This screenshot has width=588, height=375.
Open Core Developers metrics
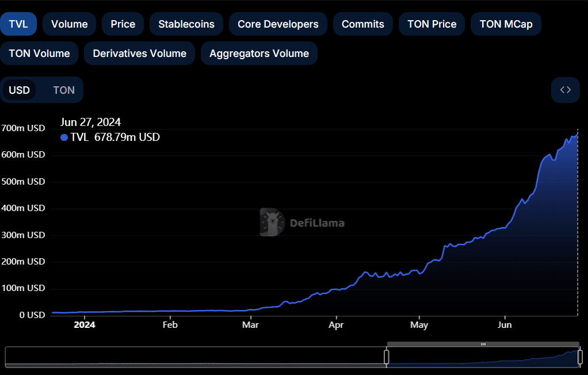tap(278, 24)
